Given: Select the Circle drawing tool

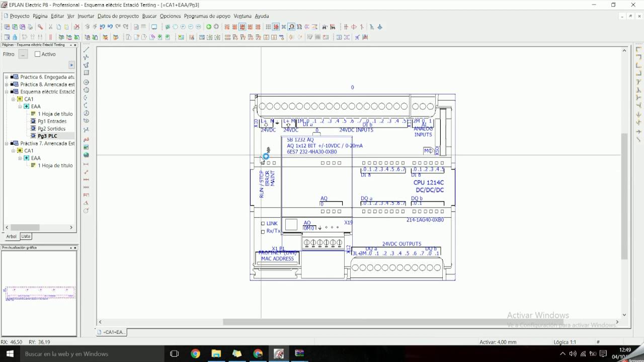Looking at the screenshot, I should (86, 82).
